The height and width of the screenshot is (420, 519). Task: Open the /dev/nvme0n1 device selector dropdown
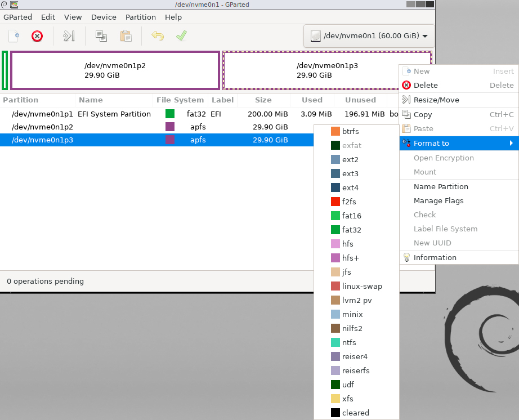369,35
